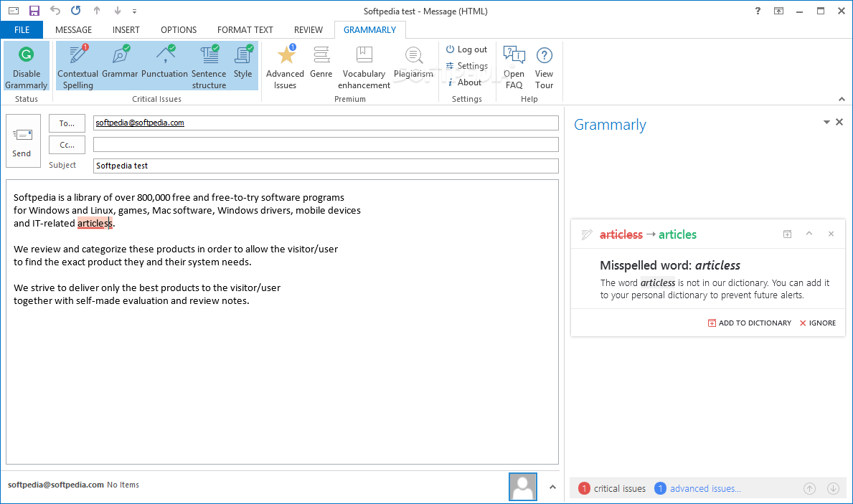The height and width of the screenshot is (504, 853).
Task: Click softpedia@softpedia.com in People Pane
Action: point(55,485)
